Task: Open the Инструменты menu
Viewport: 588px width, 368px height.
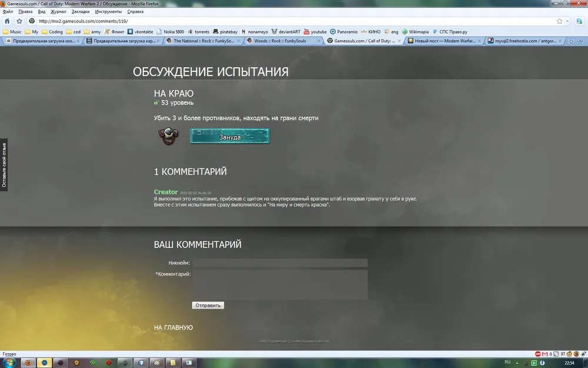Action: pos(108,12)
